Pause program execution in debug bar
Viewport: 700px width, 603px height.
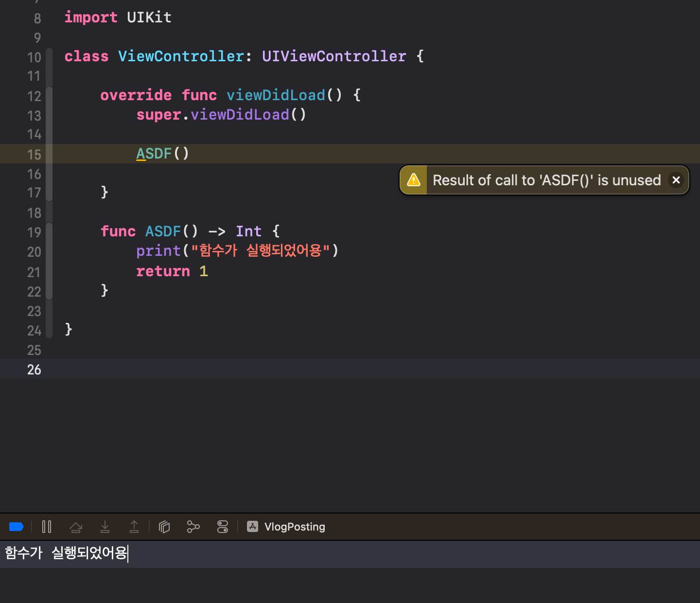[x=47, y=527]
